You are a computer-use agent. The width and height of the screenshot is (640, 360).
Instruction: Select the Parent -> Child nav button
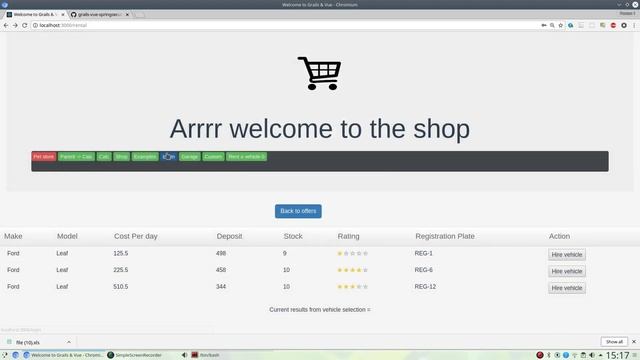(76, 157)
